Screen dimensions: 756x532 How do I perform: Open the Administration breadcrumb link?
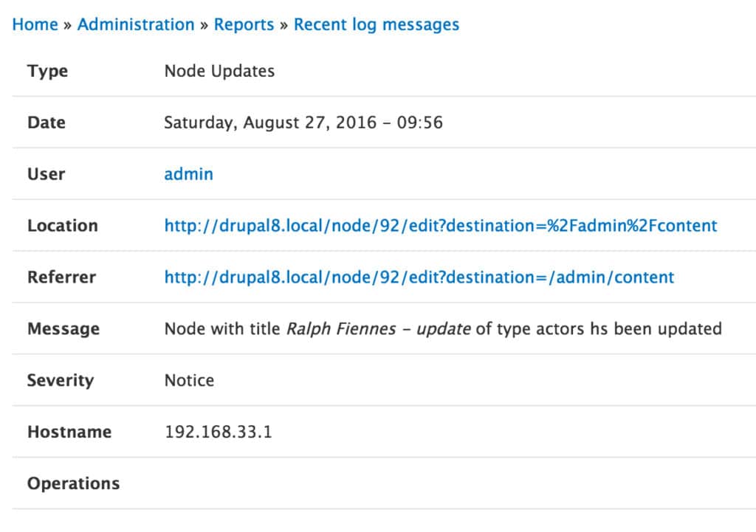136,24
